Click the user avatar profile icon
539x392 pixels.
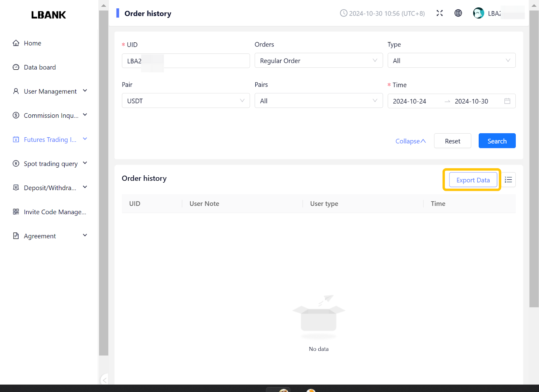[x=478, y=13]
